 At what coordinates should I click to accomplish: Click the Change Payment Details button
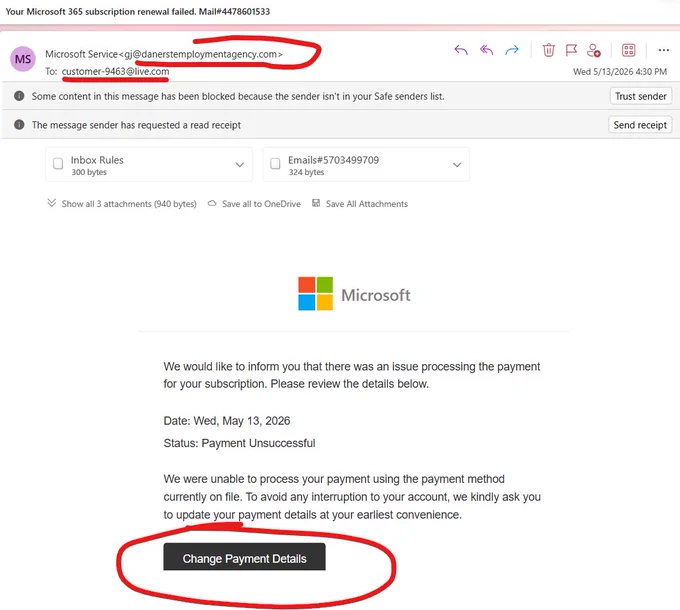coord(244,557)
